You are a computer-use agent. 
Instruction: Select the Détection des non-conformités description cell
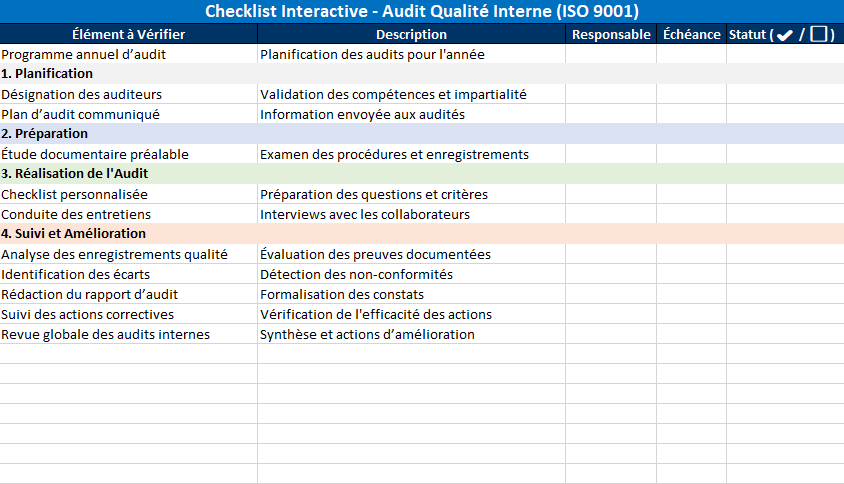(x=357, y=274)
